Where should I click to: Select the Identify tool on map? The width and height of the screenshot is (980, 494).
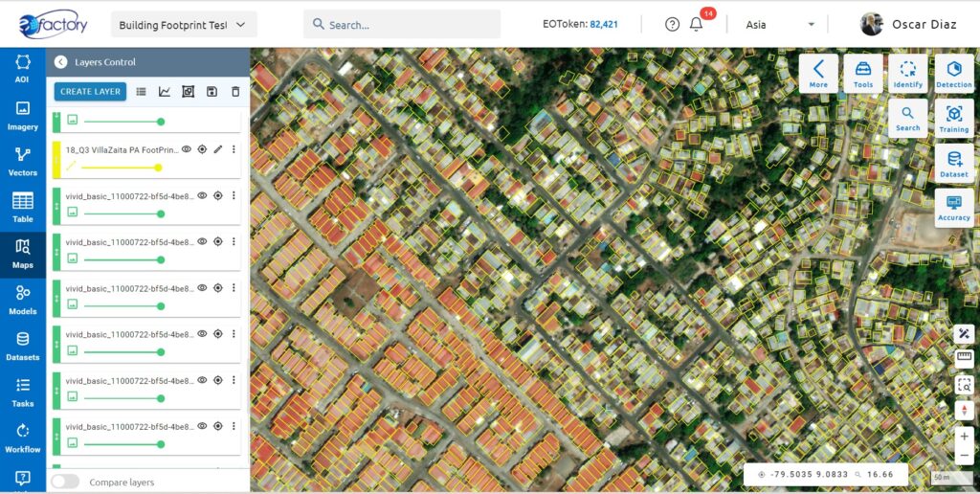click(907, 74)
